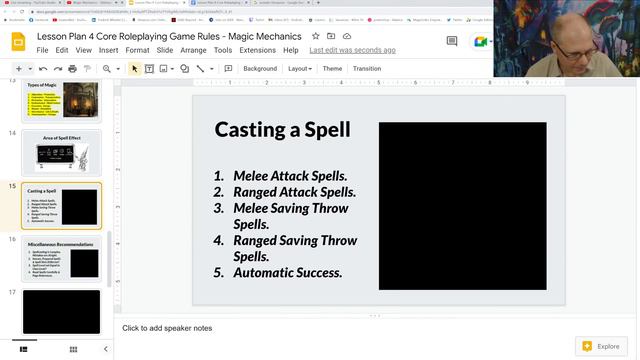Select slide 16 Miscellaneous Recommendations thumbnail
The height and width of the screenshot is (360, 640).
coord(62,259)
